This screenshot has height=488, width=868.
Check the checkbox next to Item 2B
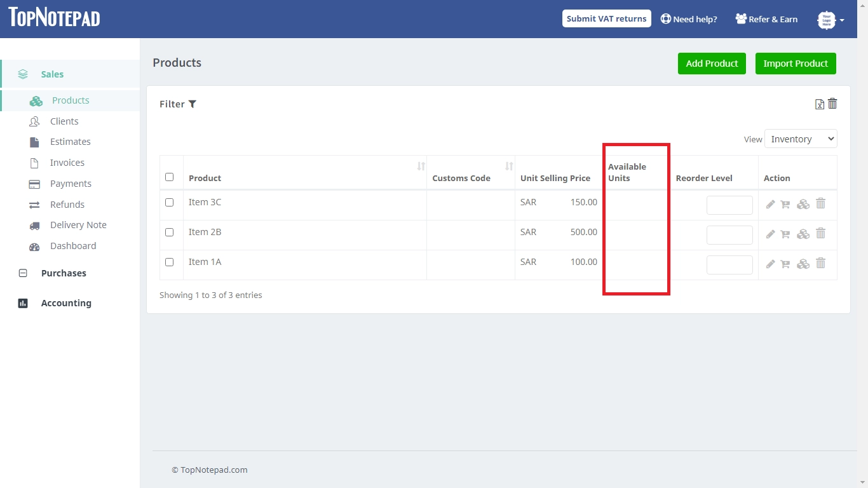170,232
